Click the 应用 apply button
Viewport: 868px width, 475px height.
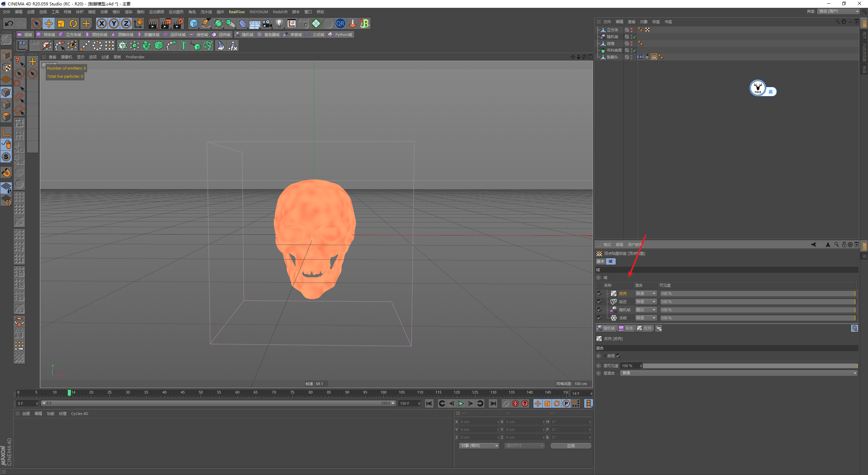tap(571, 446)
